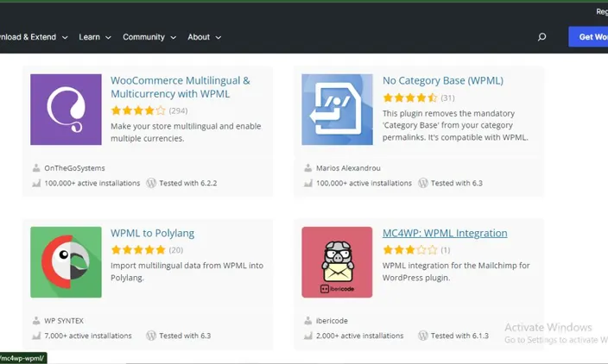Click WordPress logo in WPML to Polylang card

pos(151,336)
